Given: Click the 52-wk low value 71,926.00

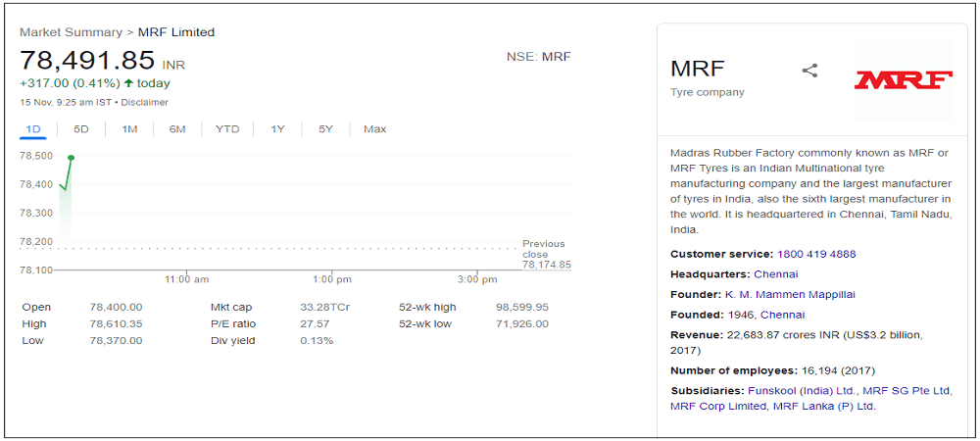Looking at the screenshot, I should click(x=522, y=324).
